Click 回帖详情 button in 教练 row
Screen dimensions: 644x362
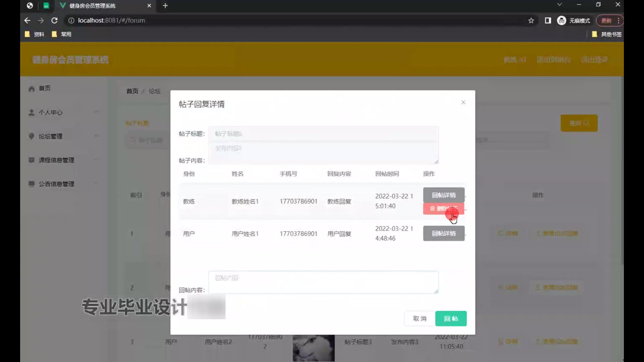tap(444, 195)
